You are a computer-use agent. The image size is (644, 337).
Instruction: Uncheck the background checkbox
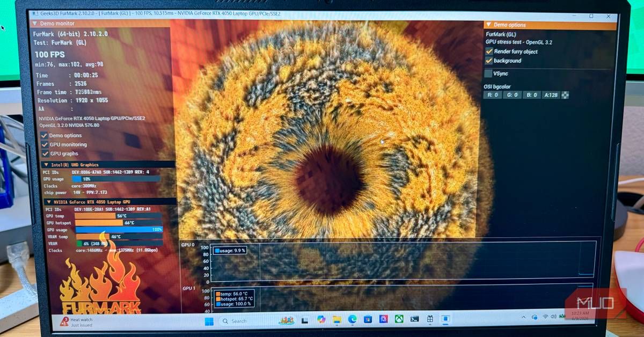tap(489, 61)
